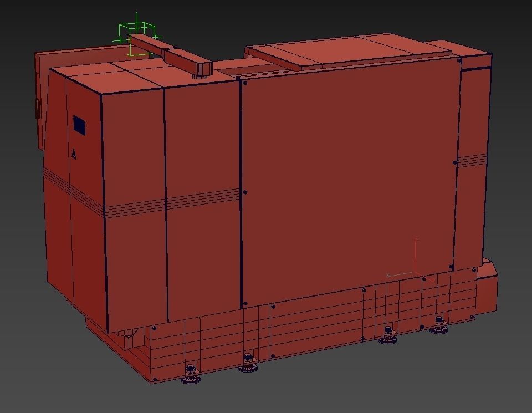Click the top-right bolt of the large panel
The height and width of the screenshot is (413, 532).
click(x=459, y=61)
